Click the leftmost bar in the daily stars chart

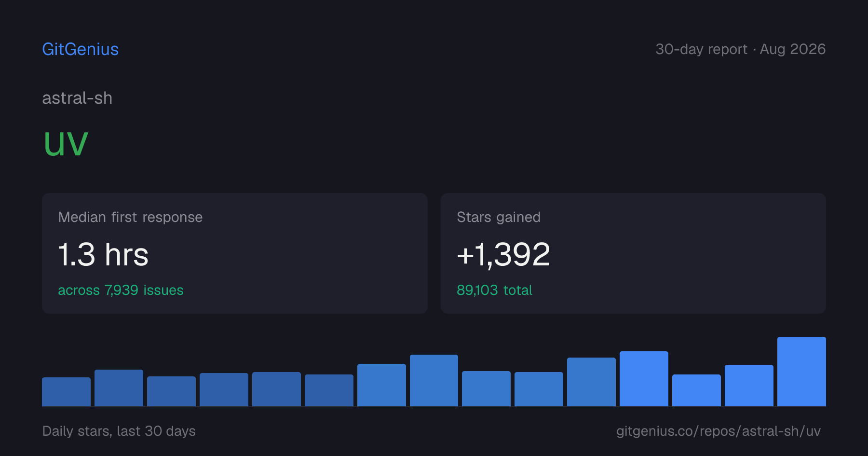click(x=66, y=392)
